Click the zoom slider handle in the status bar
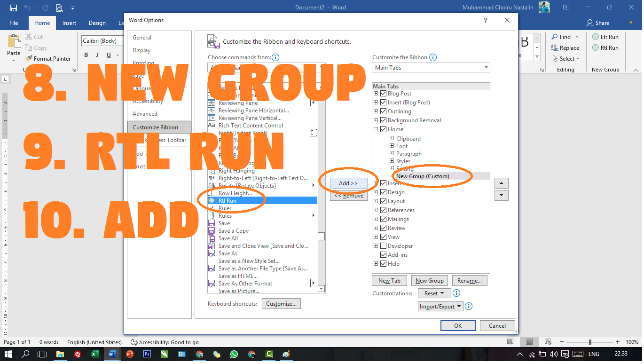Viewport: 644px width, 364px height. coord(590,342)
